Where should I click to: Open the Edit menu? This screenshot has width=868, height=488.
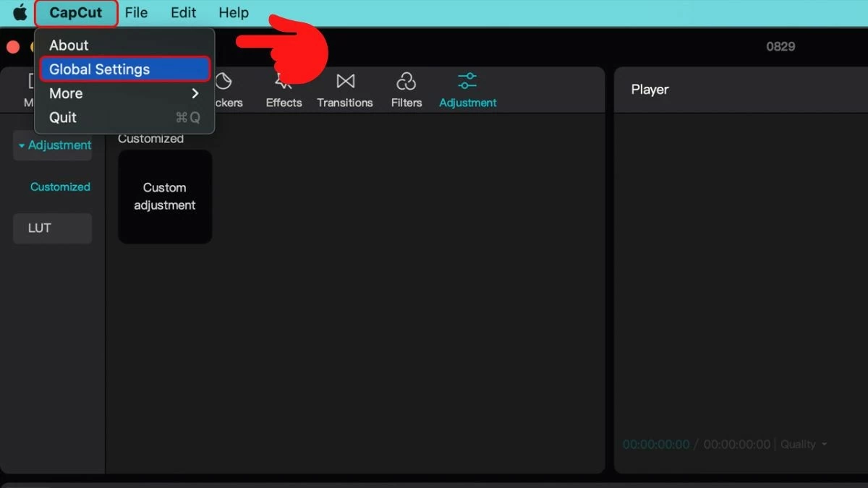[183, 13]
